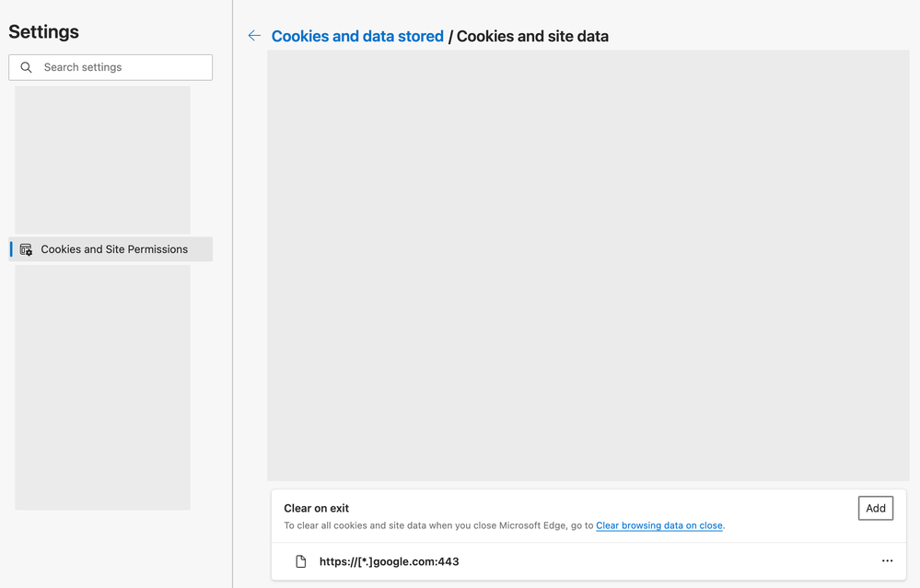Viewport: 920px width, 588px height.
Task: Click the "To clear all cookies" description text
Action: (x=438, y=525)
